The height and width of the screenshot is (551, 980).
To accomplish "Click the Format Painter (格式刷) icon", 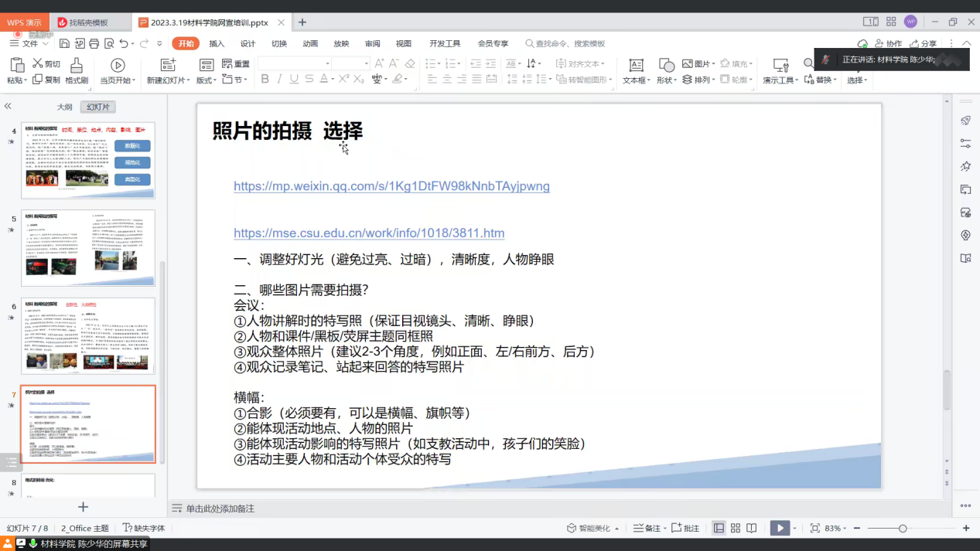I will tap(76, 66).
